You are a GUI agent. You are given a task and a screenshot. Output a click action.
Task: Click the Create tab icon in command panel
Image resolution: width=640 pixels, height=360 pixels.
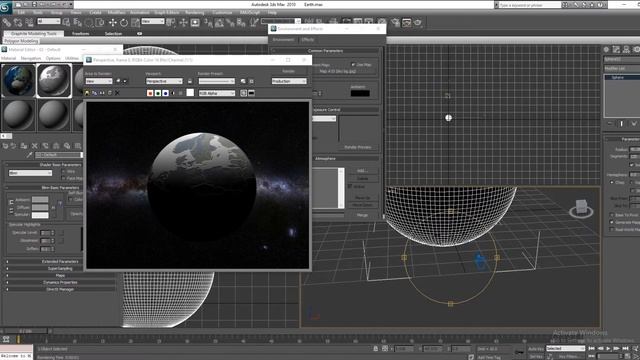[606, 49]
